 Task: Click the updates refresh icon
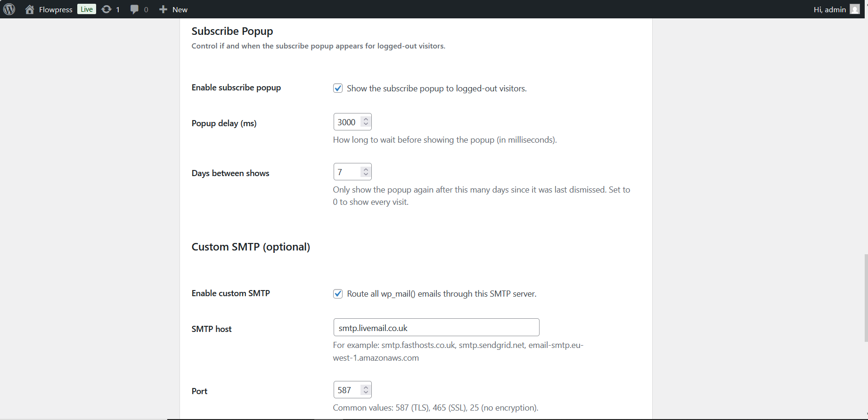(x=106, y=9)
